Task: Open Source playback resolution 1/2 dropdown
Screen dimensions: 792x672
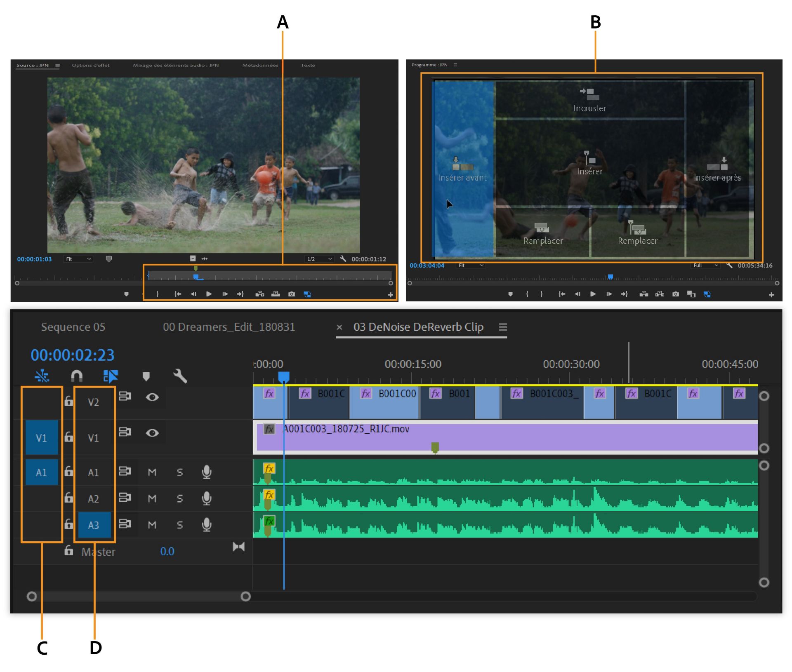Action: pos(319,259)
